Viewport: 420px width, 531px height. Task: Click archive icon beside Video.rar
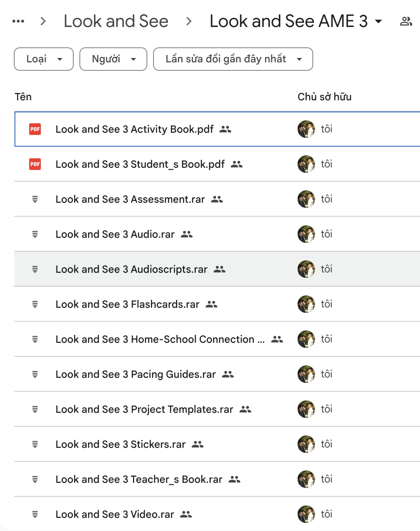pyautogui.click(x=35, y=514)
